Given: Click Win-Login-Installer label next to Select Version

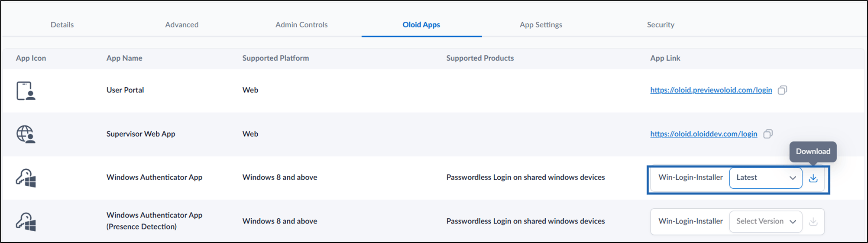Looking at the screenshot, I should (x=690, y=221).
